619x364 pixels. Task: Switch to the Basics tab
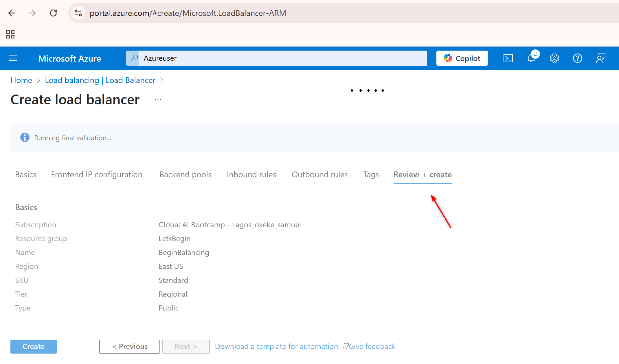point(26,175)
